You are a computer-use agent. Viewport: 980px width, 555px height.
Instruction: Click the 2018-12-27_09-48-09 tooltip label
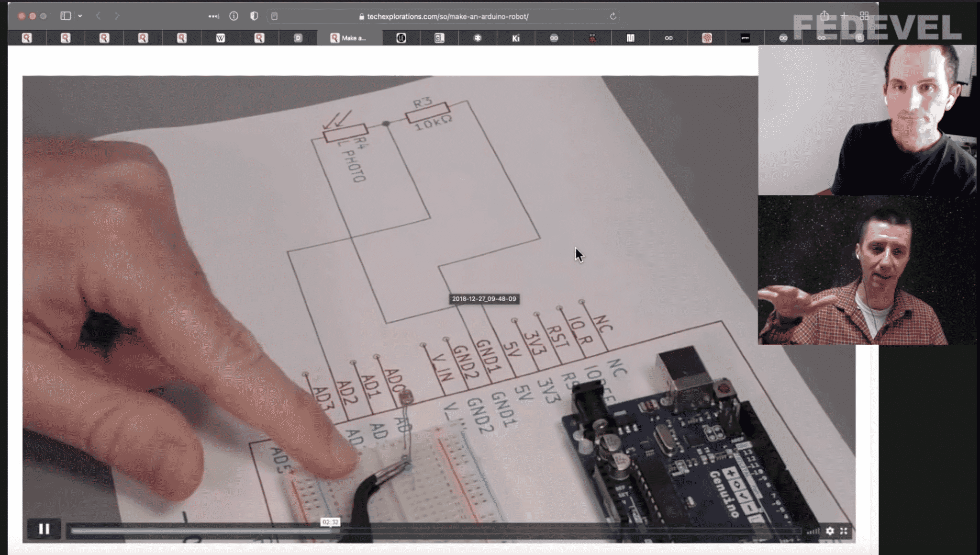click(x=484, y=299)
